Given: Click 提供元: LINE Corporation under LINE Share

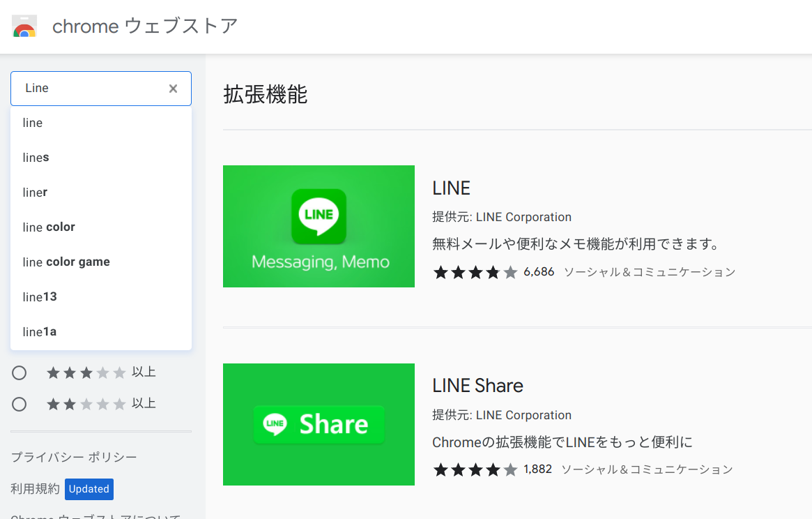Looking at the screenshot, I should pyautogui.click(x=502, y=415).
